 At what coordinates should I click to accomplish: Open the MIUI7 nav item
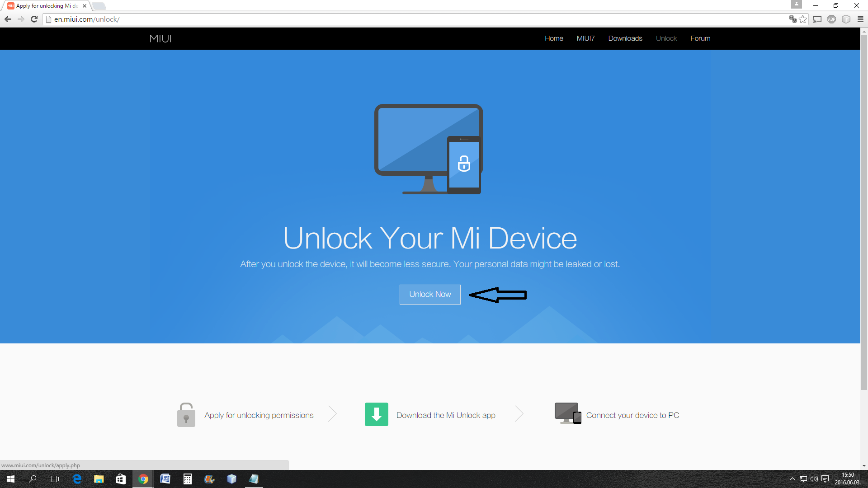pos(585,38)
